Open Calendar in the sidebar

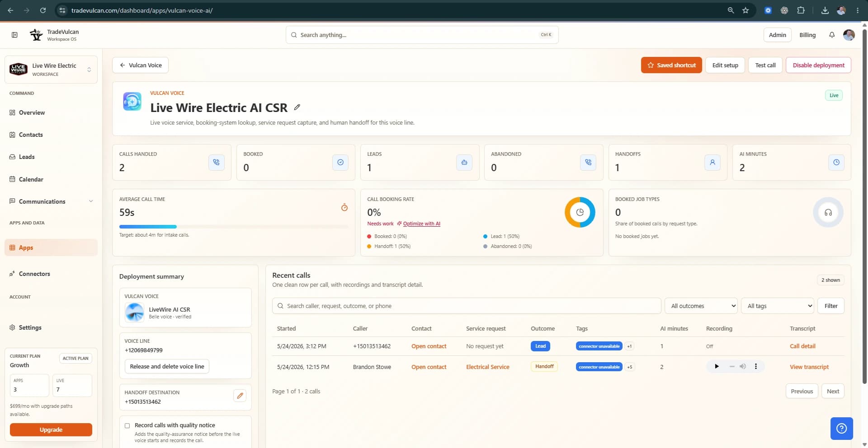[31, 179]
